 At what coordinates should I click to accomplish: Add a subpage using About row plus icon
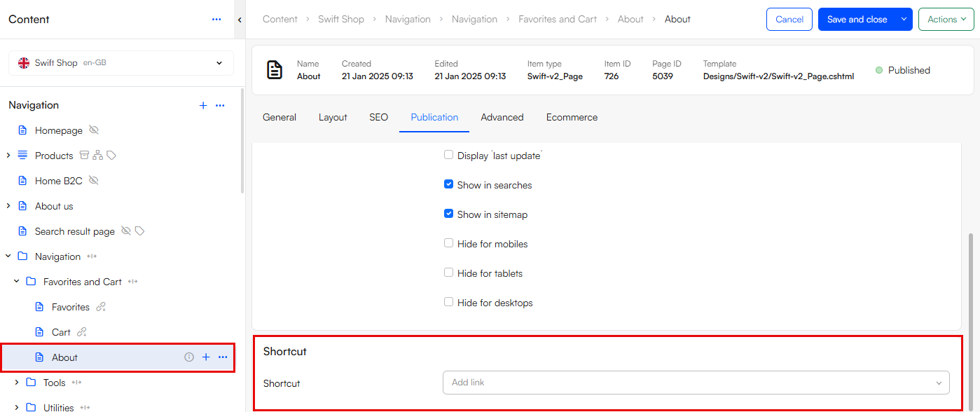(x=206, y=357)
